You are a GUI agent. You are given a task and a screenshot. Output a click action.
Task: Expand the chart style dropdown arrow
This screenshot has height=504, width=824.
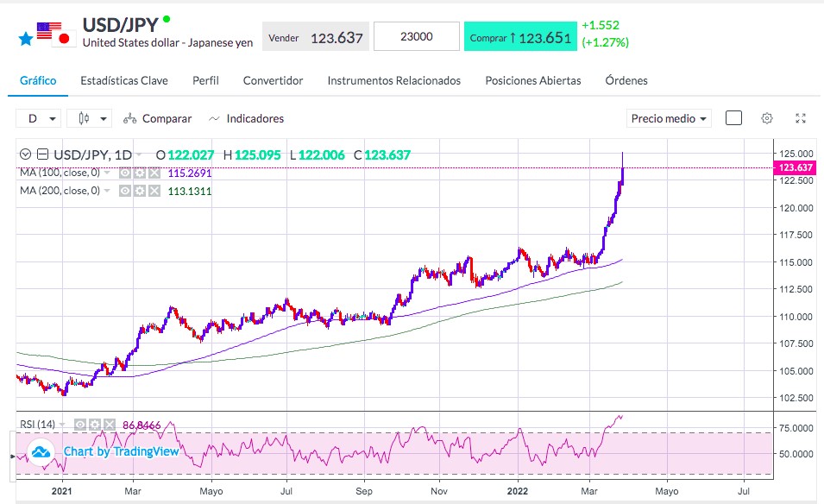pos(104,119)
